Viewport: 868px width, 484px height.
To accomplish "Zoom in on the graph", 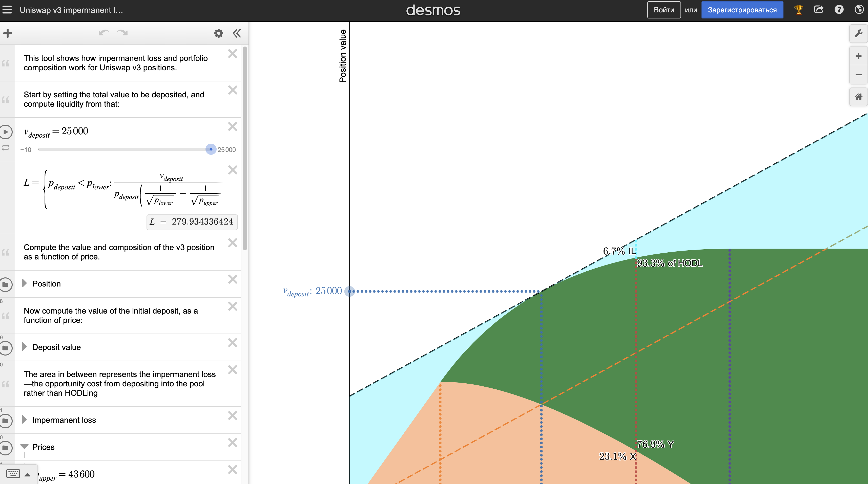I will pyautogui.click(x=858, y=56).
